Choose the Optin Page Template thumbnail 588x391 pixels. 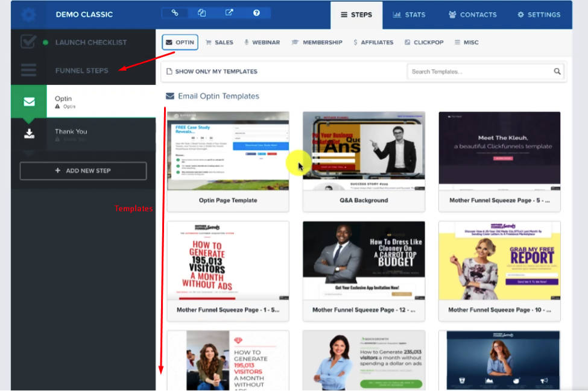coord(228,151)
